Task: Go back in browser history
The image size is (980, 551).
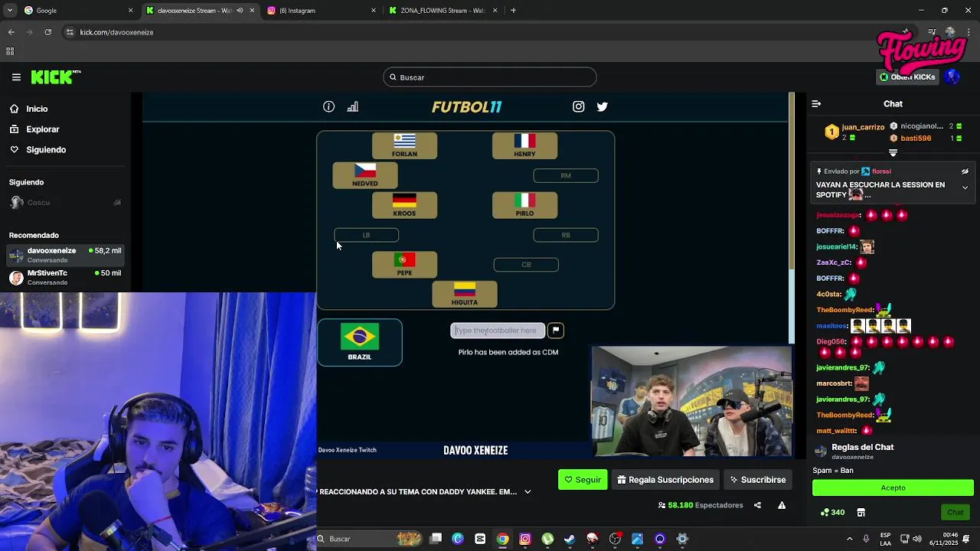Action: coord(11,32)
